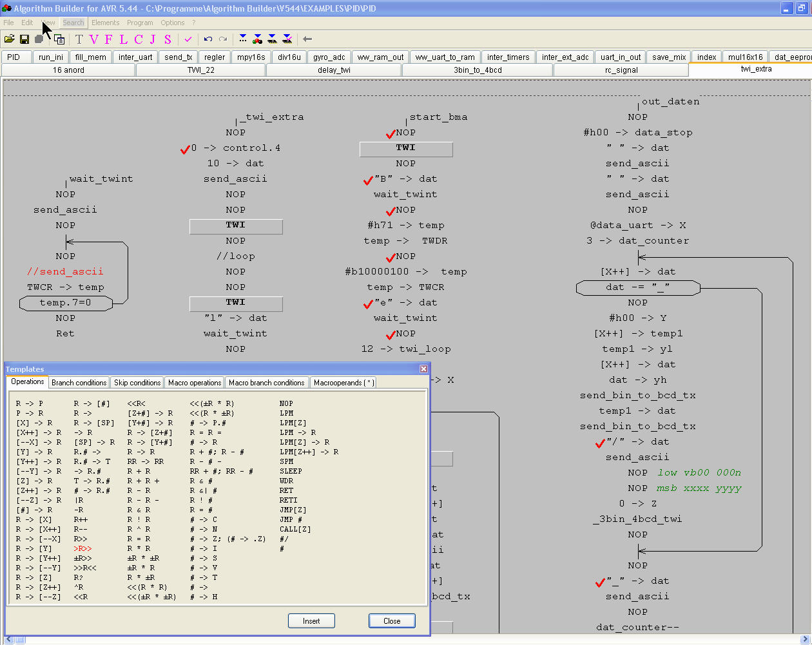812x645 pixels.
Task: Select the C condition element tool
Action: pyautogui.click(x=138, y=39)
